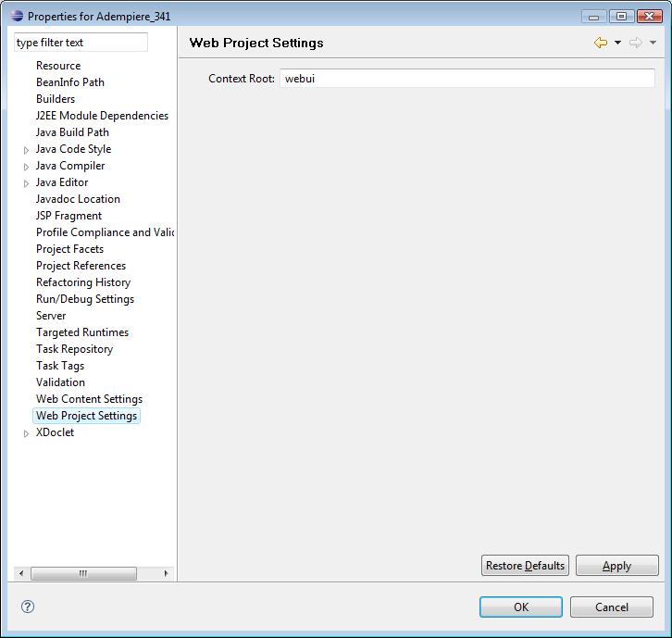Focus the type filter text field
The width and height of the screenshot is (672, 638).
pos(81,43)
